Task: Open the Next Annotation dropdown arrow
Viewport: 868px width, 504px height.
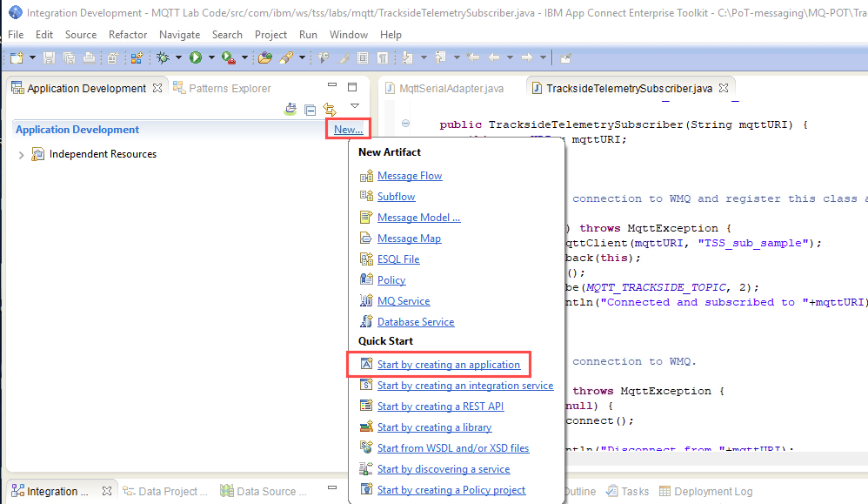Action: 424,57
